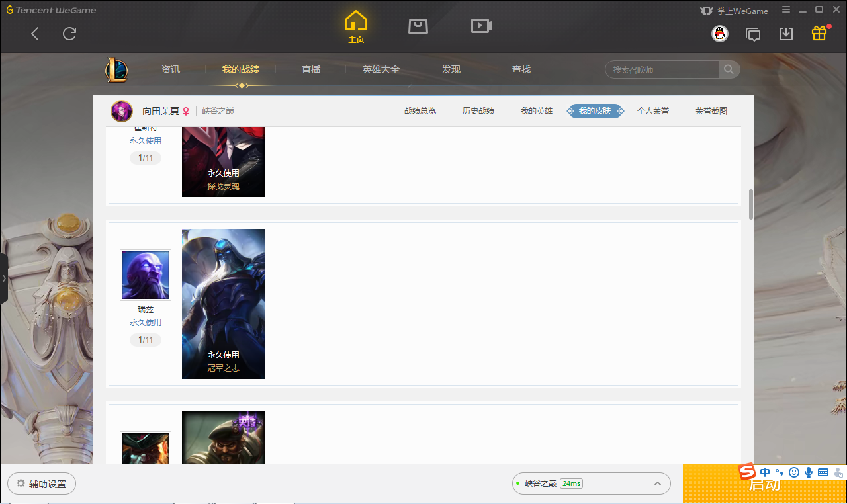847x504 pixels.
Task: Open the store bag icon
Action: [x=418, y=26]
